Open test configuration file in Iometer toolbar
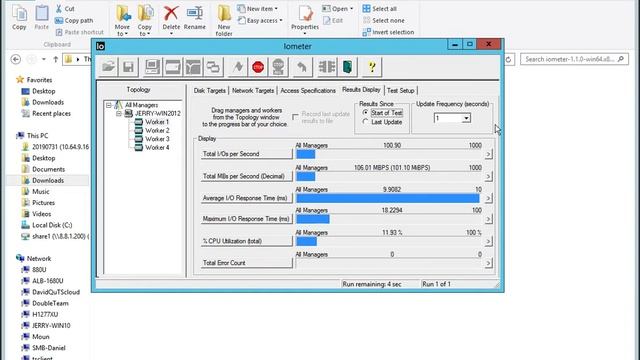The width and height of the screenshot is (640, 360). click(108, 67)
